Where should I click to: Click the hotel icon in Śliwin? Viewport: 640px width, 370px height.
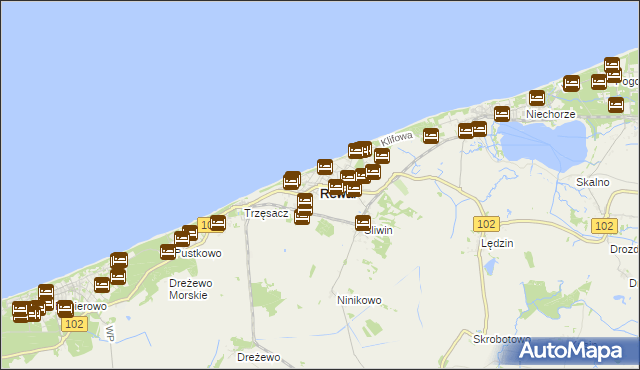(363, 223)
